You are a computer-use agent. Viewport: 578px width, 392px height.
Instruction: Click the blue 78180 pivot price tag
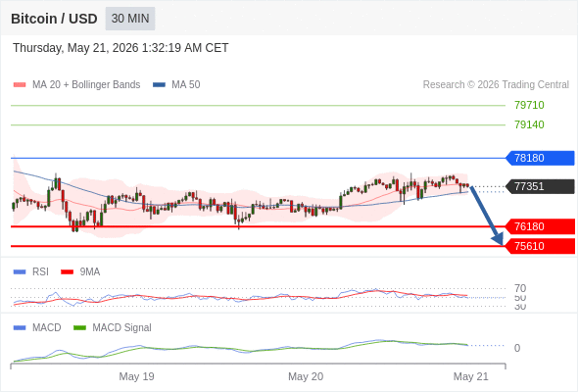pos(540,158)
